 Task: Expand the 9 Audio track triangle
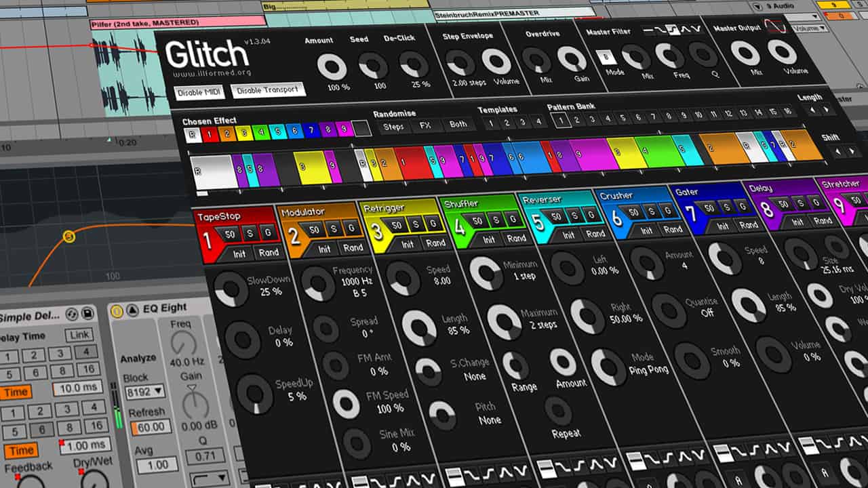(757, 6)
